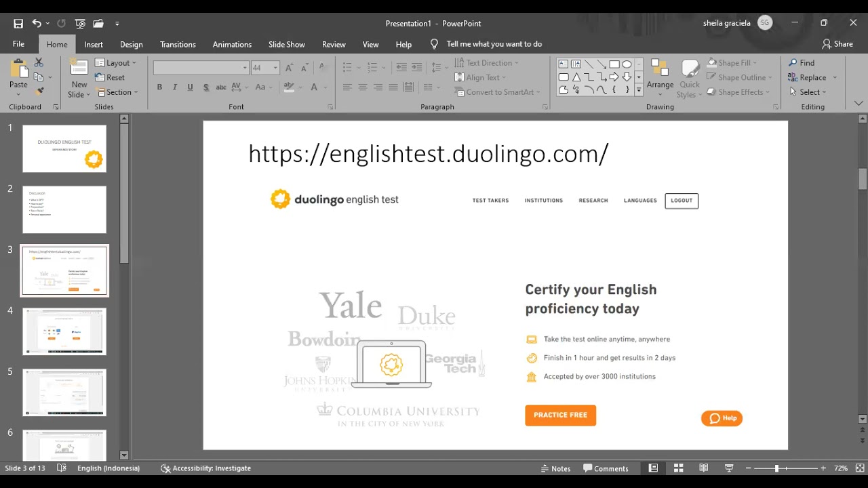The width and height of the screenshot is (868, 488).
Task: Expand the Shape Fill dropdown
Action: [733, 62]
